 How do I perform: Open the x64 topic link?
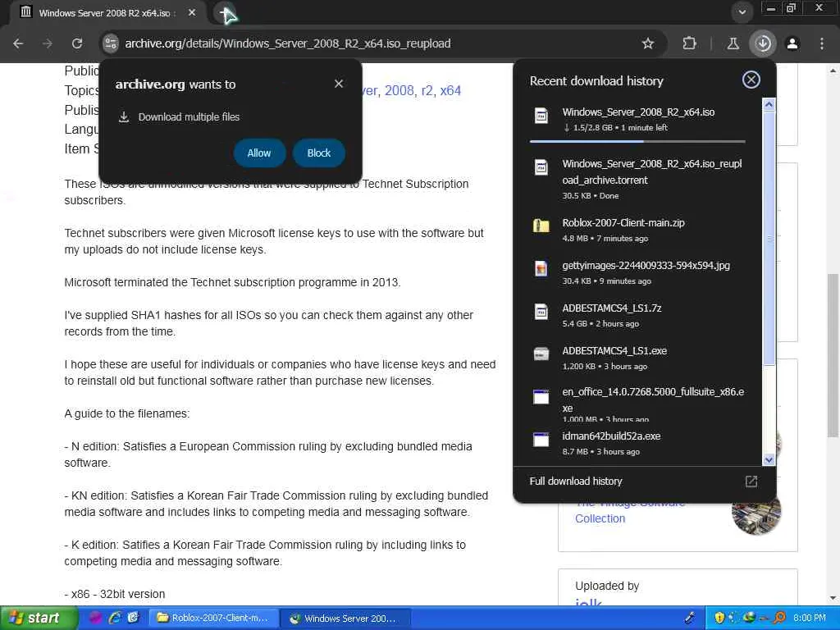(450, 90)
